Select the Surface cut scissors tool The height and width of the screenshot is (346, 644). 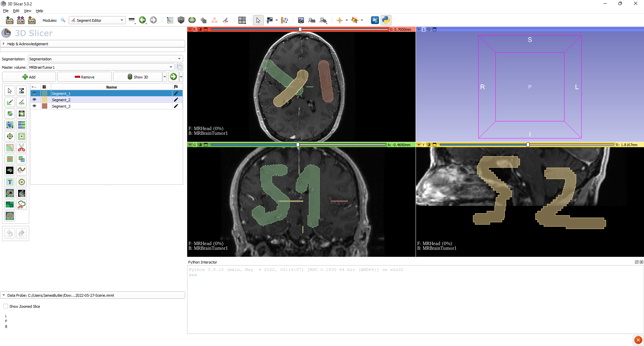click(x=21, y=205)
